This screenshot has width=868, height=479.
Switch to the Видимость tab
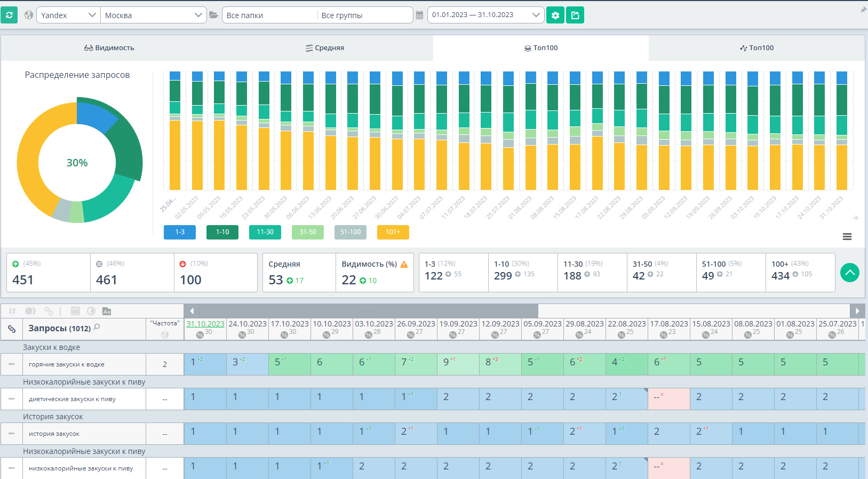coord(109,48)
